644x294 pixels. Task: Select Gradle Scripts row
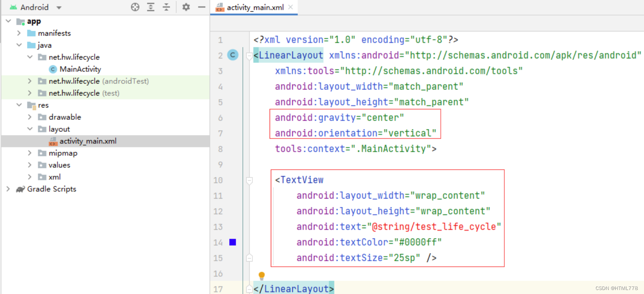point(105,189)
